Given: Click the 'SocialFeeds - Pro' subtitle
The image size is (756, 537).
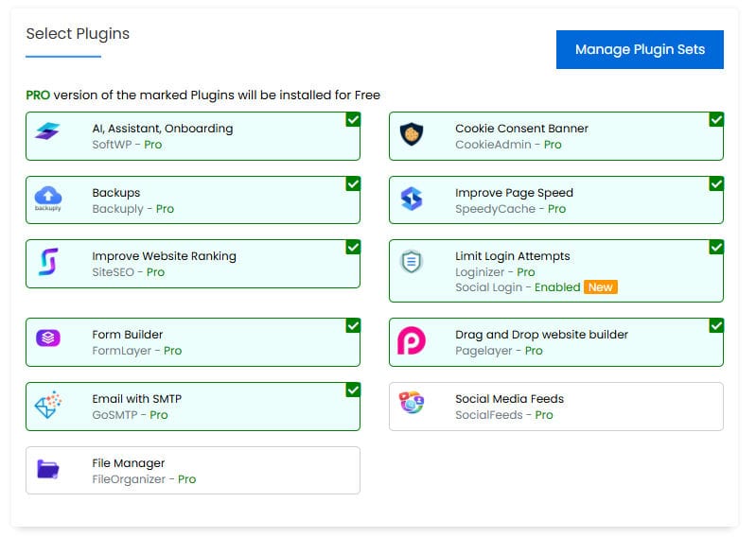Looking at the screenshot, I should [503, 415].
